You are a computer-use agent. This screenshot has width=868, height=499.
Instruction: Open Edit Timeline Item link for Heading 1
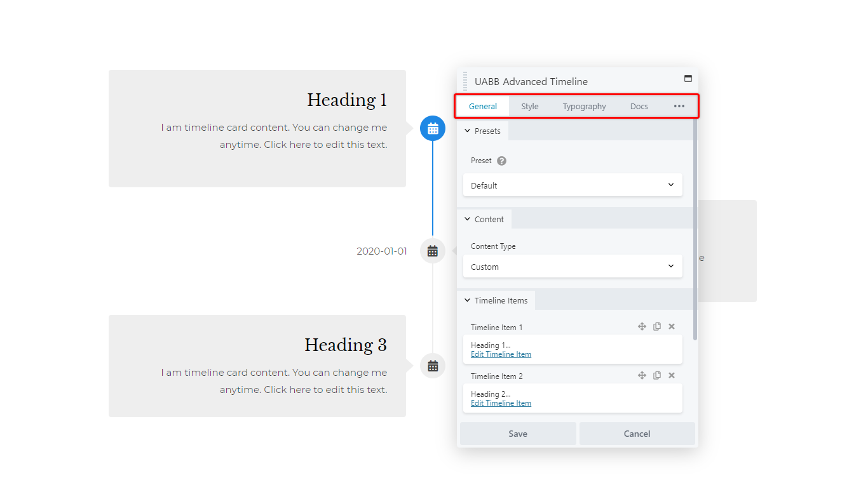[501, 354]
